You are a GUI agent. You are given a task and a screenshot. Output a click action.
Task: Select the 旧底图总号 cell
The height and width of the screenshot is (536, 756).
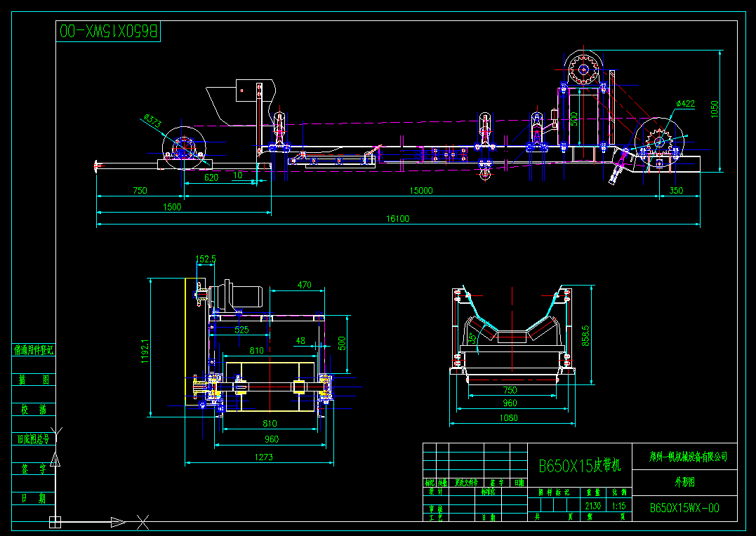pos(33,439)
